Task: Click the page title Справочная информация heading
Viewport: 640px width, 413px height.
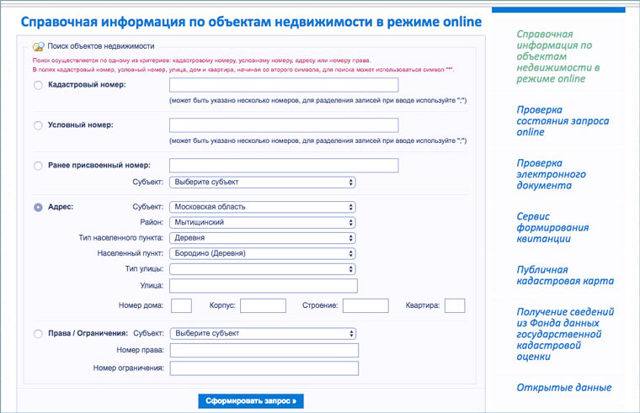Action: tap(251, 22)
